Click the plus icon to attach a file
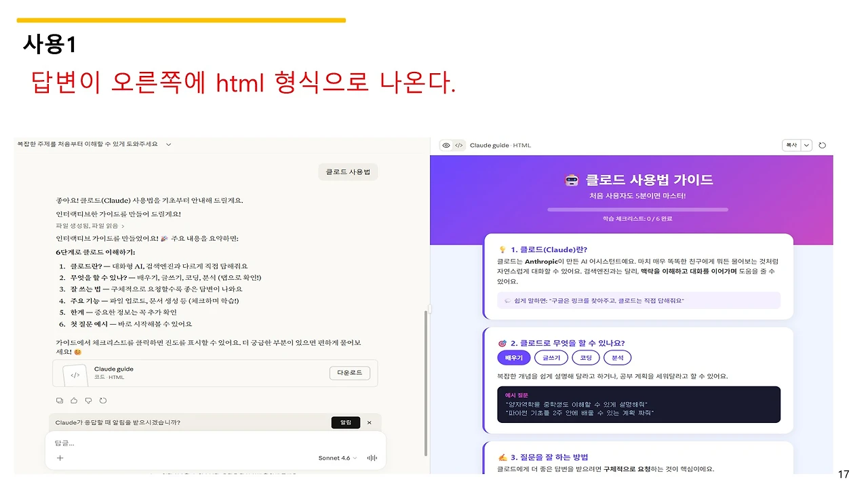 60,458
